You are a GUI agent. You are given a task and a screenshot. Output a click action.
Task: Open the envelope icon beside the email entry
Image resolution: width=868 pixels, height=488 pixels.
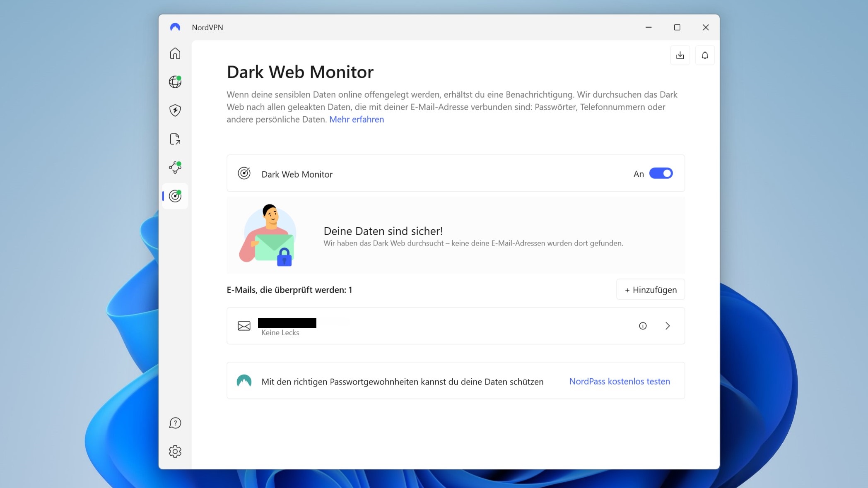click(x=244, y=326)
